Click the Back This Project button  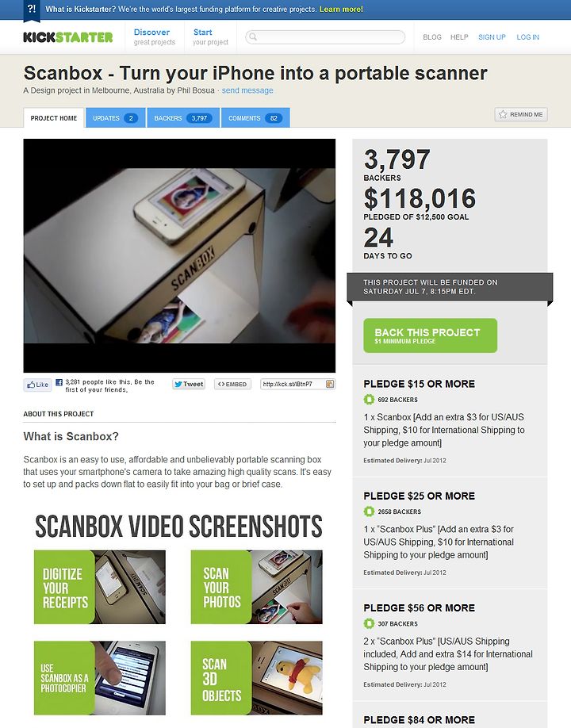[x=431, y=335]
